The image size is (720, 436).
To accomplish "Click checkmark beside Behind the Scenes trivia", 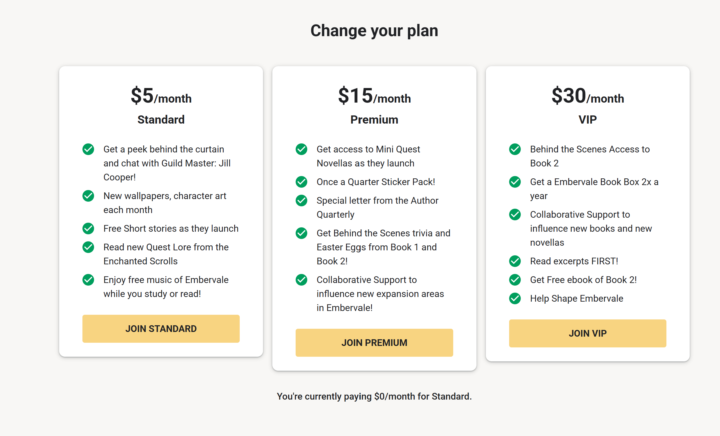I will pyautogui.click(x=302, y=232).
